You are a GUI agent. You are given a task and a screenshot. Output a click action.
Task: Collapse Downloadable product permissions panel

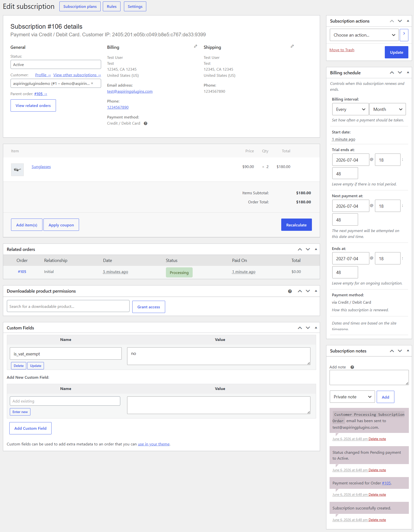pos(316,291)
